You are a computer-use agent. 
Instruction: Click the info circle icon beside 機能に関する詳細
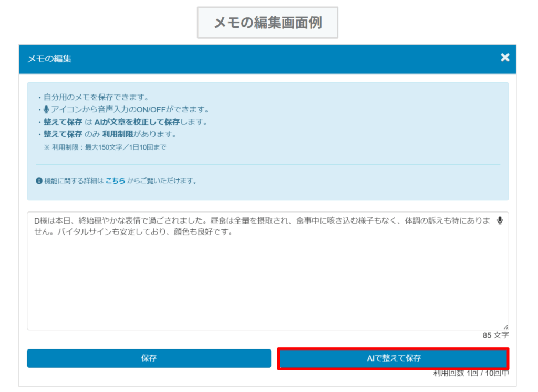click(39, 181)
